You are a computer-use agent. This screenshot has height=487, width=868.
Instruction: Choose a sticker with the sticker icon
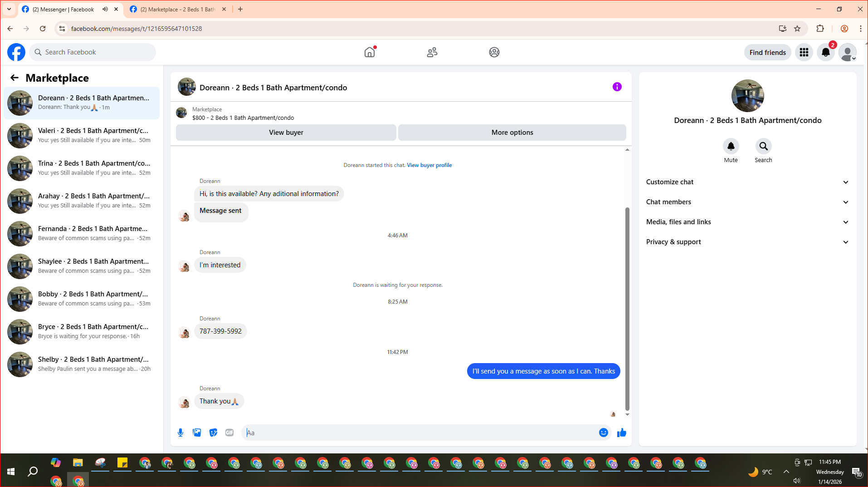(x=213, y=433)
